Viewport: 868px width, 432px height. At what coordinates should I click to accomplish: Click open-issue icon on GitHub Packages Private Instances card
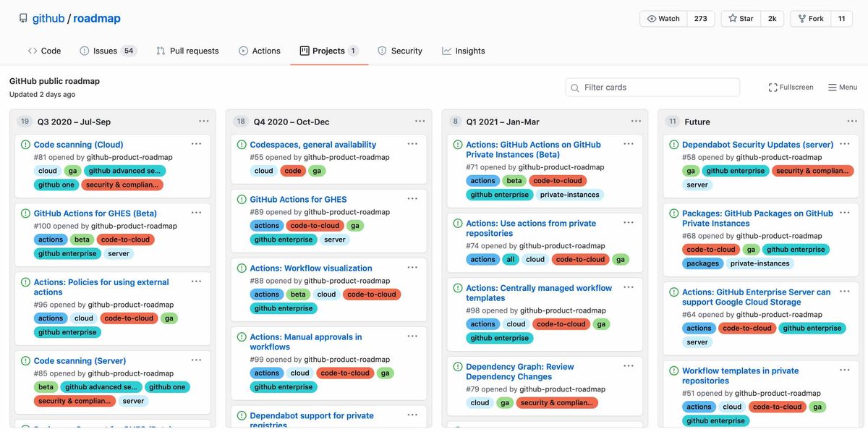(x=674, y=213)
